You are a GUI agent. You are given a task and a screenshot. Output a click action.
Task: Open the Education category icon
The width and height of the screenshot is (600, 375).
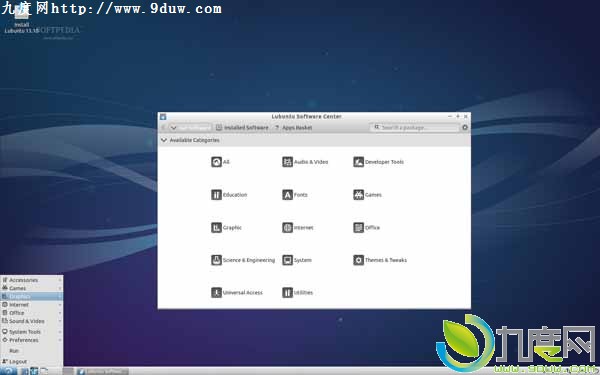pos(216,195)
